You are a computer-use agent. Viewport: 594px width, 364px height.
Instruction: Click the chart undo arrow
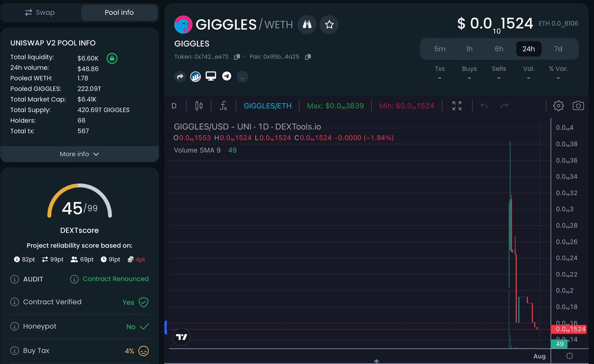[x=485, y=106]
